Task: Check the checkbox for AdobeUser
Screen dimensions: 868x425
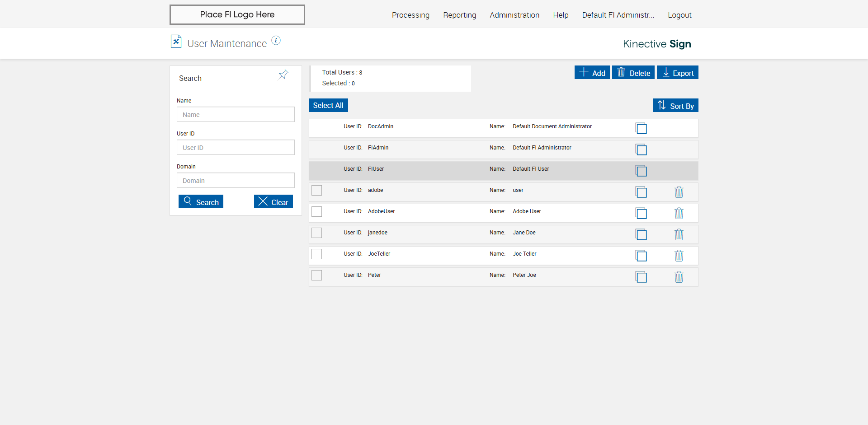Action: tap(317, 211)
